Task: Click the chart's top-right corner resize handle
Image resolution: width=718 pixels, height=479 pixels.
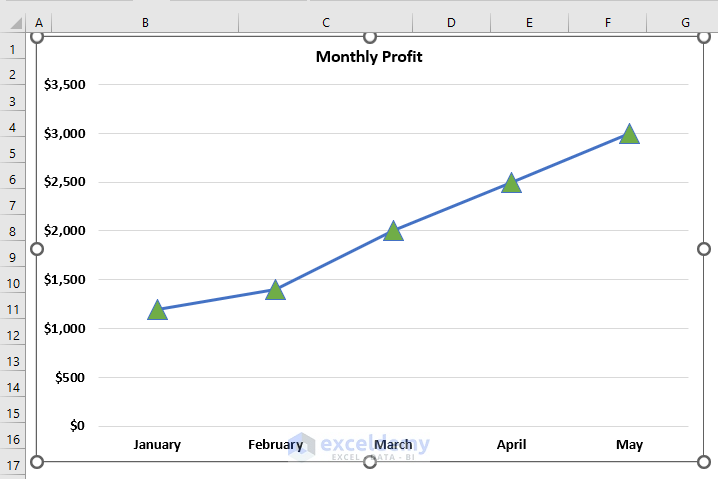Action: [x=703, y=37]
